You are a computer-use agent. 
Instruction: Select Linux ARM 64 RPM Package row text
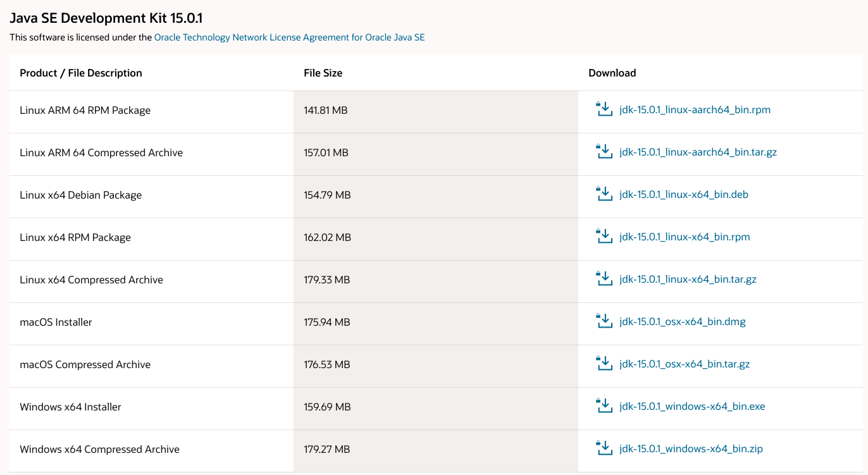point(85,110)
